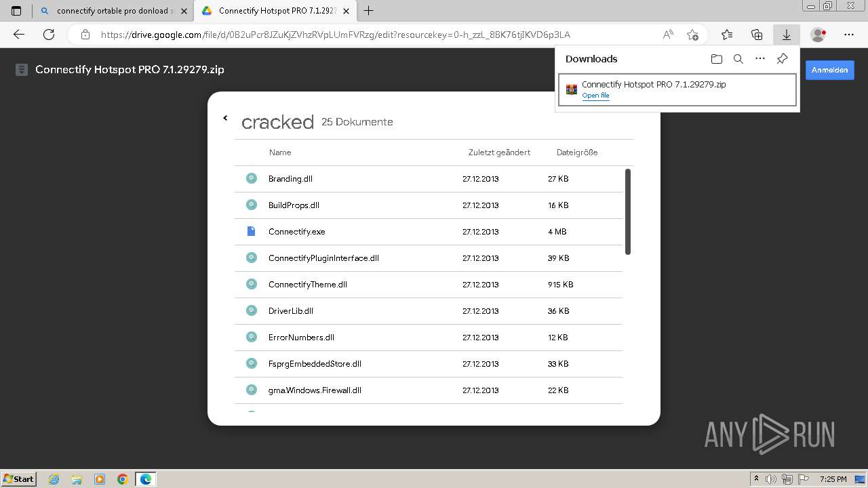Click the Anmelden sign-in button
The image size is (868, 488).
829,70
